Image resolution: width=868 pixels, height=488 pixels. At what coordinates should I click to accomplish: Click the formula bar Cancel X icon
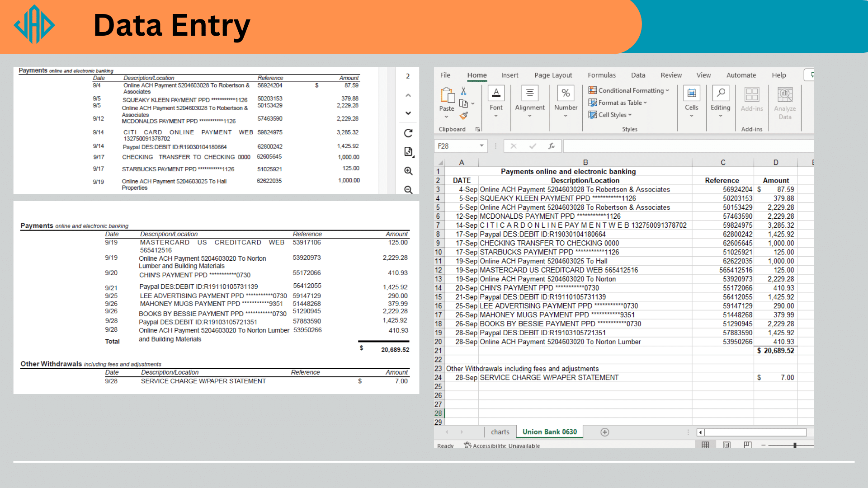(513, 146)
